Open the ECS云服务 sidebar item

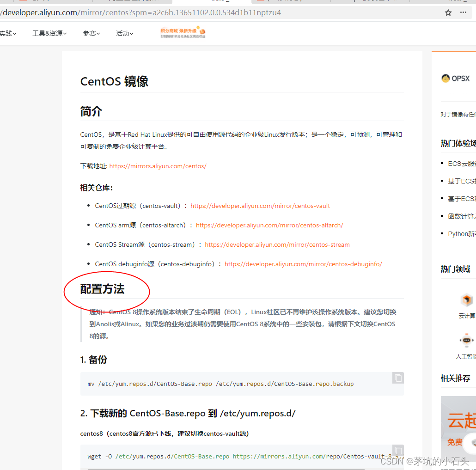click(x=461, y=164)
